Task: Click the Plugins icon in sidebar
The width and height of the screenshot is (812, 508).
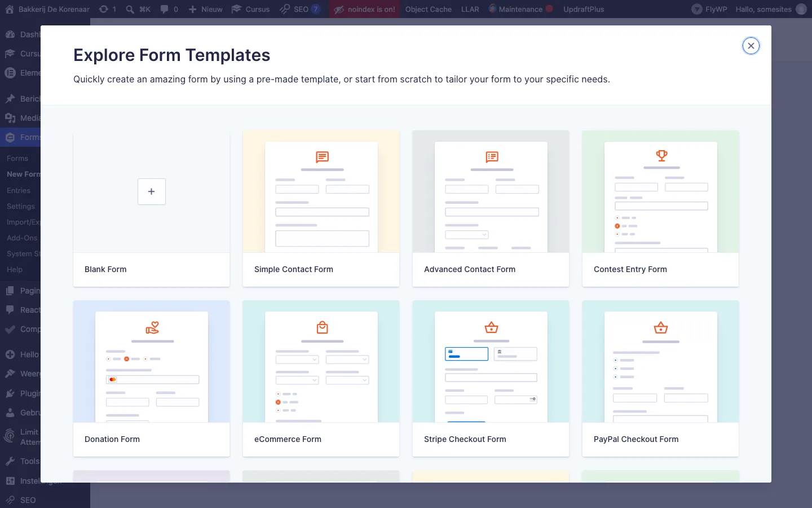Action: [10, 393]
